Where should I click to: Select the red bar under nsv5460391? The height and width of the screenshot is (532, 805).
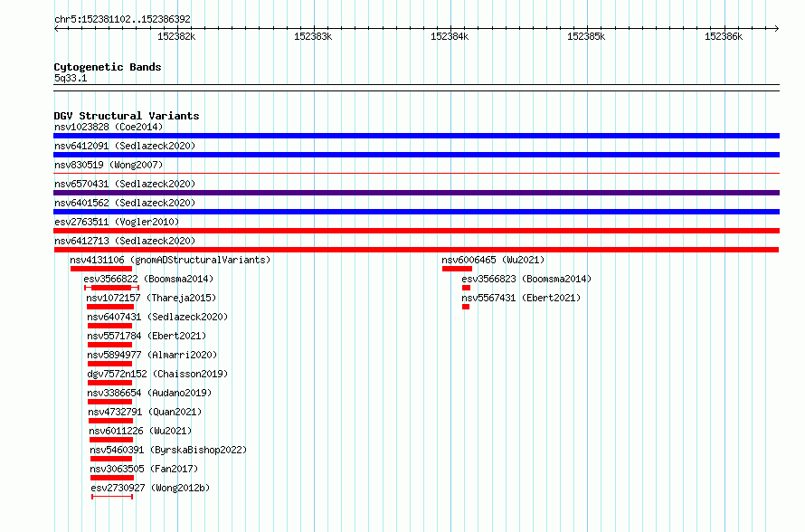111,459
